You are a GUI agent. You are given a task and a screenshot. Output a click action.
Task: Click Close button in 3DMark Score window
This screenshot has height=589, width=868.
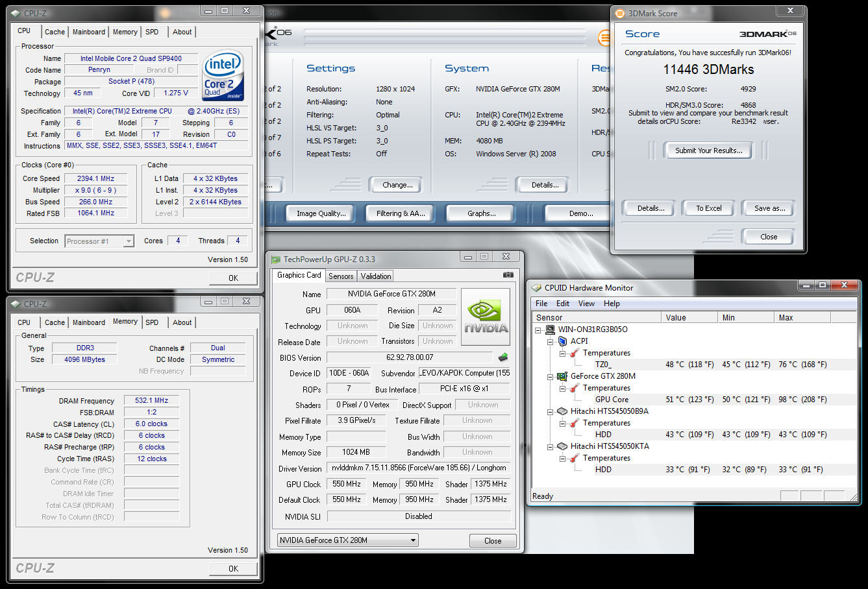point(769,237)
